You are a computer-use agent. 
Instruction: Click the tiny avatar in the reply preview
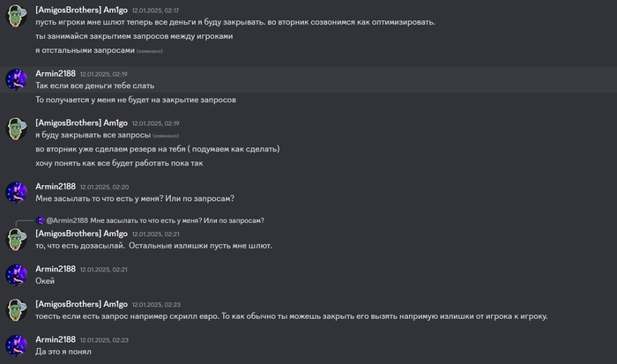pyautogui.click(x=41, y=220)
